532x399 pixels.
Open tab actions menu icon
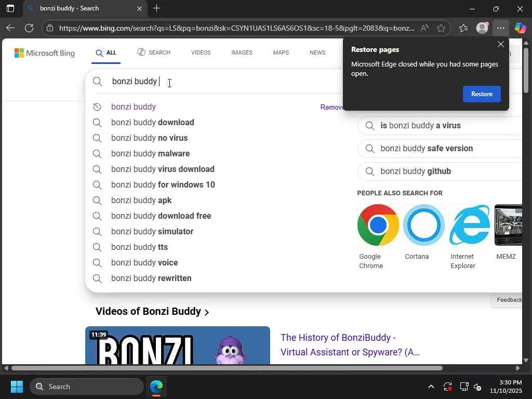tap(10, 8)
